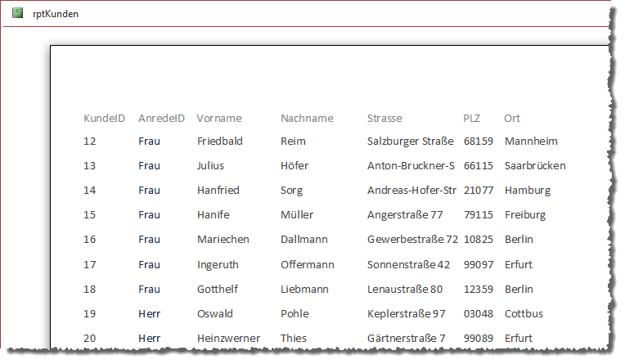The width and height of the screenshot is (625, 364).
Task: Click KundeID value 14
Action: click(x=90, y=191)
